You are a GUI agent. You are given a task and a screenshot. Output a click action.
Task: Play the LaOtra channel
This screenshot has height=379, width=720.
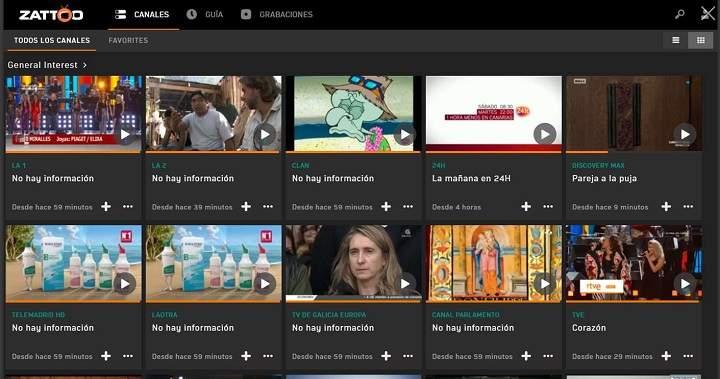tap(265, 284)
